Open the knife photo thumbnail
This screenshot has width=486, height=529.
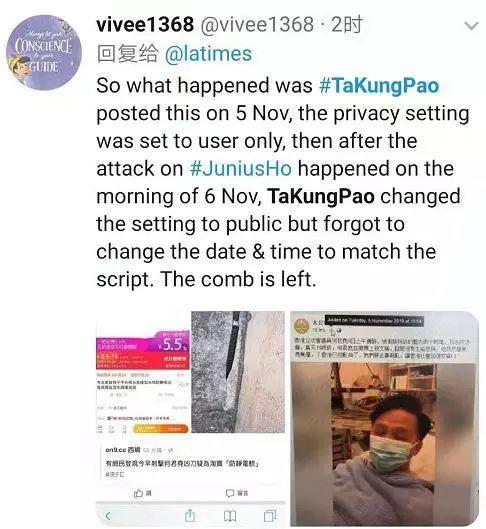click(238, 372)
